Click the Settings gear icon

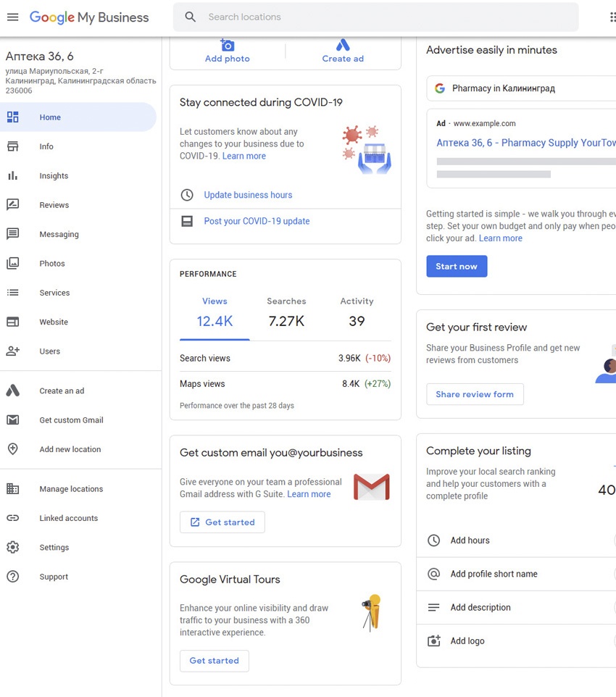13,547
